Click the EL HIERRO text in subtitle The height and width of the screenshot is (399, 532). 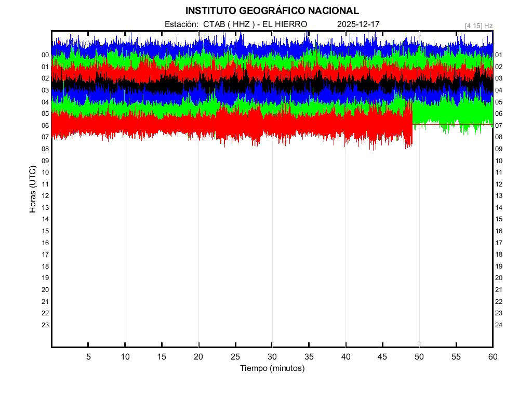pos(285,24)
